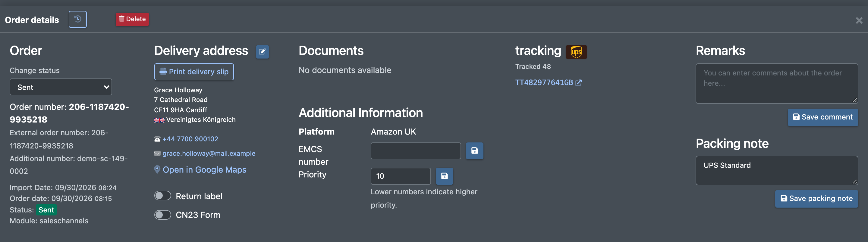This screenshot has height=242, width=868.
Task: Print the delivery slip
Action: click(x=194, y=72)
